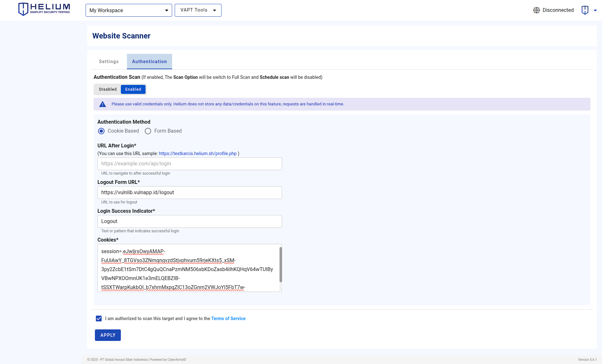This screenshot has height=364, width=602.
Task: Select Cookie Based authentication method
Action: (101, 131)
